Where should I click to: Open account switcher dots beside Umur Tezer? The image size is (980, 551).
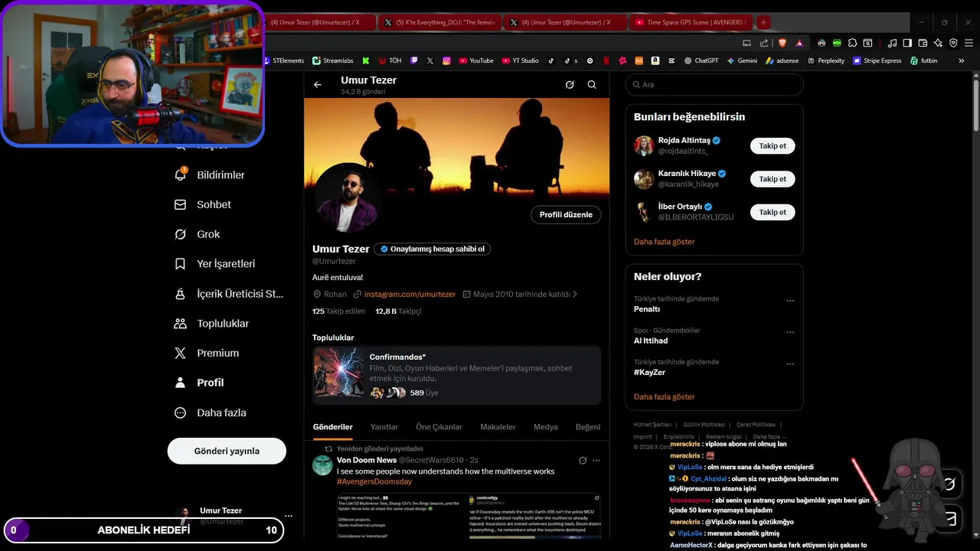[x=289, y=516]
